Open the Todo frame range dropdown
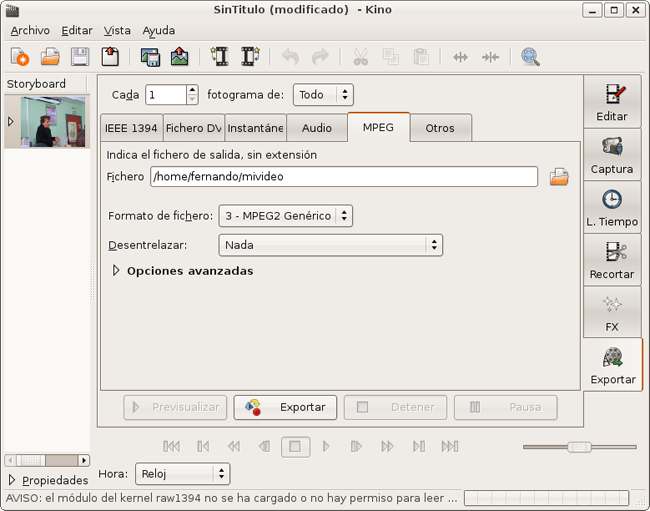Image resolution: width=650 pixels, height=511 pixels. [x=323, y=95]
